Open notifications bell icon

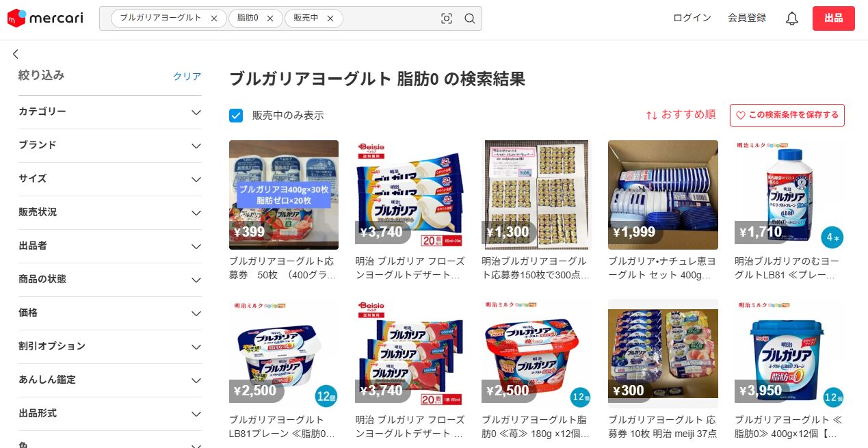point(792,18)
